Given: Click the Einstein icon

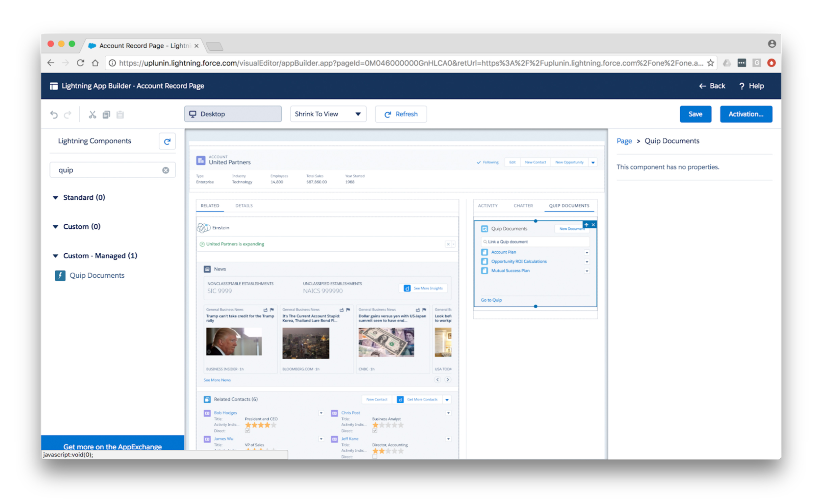Looking at the screenshot, I should [x=204, y=228].
